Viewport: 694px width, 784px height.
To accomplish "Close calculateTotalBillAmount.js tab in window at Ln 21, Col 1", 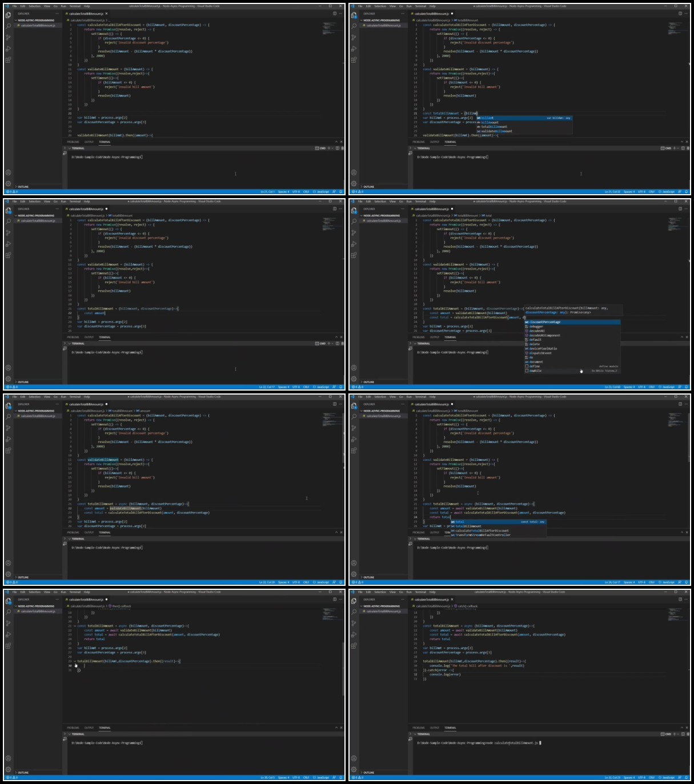I will click(x=106, y=14).
